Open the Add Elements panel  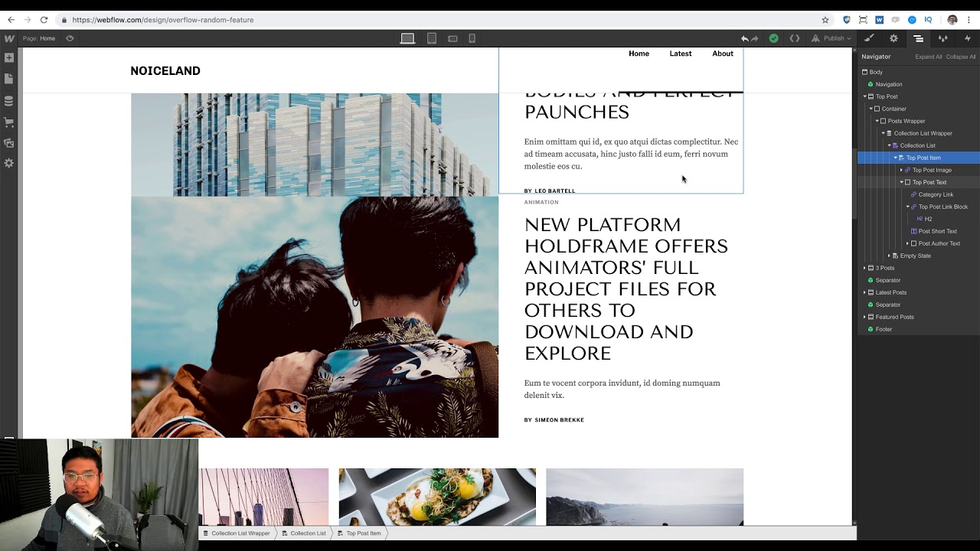pos(8,58)
